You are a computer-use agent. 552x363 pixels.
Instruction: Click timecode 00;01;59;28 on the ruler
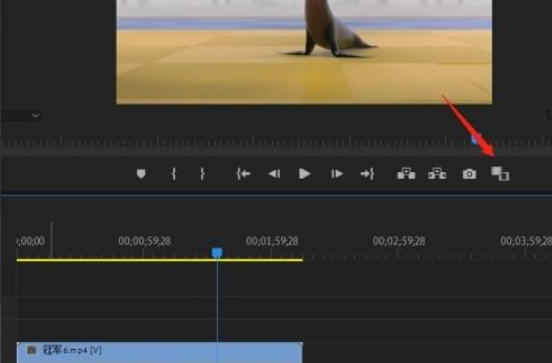coord(272,241)
